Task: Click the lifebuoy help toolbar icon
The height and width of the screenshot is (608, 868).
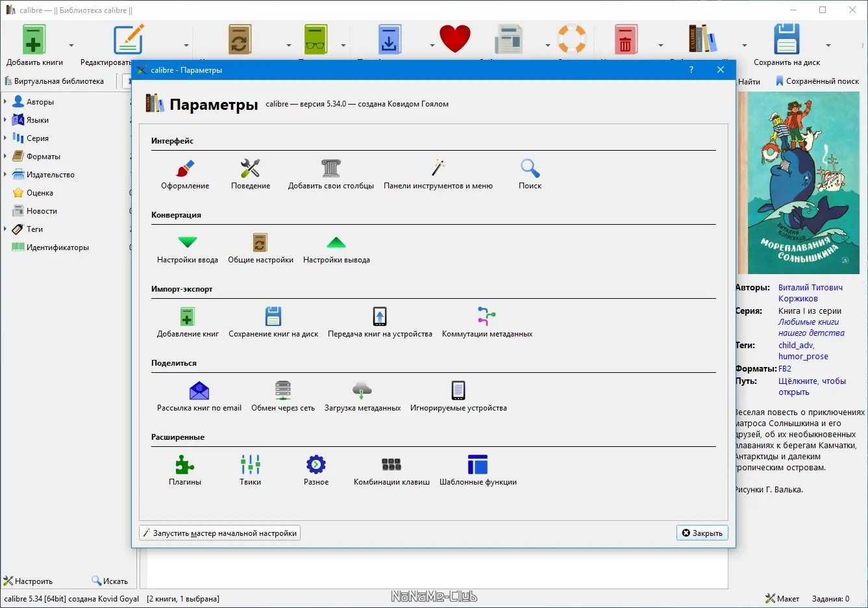Action: click(x=572, y=39)
